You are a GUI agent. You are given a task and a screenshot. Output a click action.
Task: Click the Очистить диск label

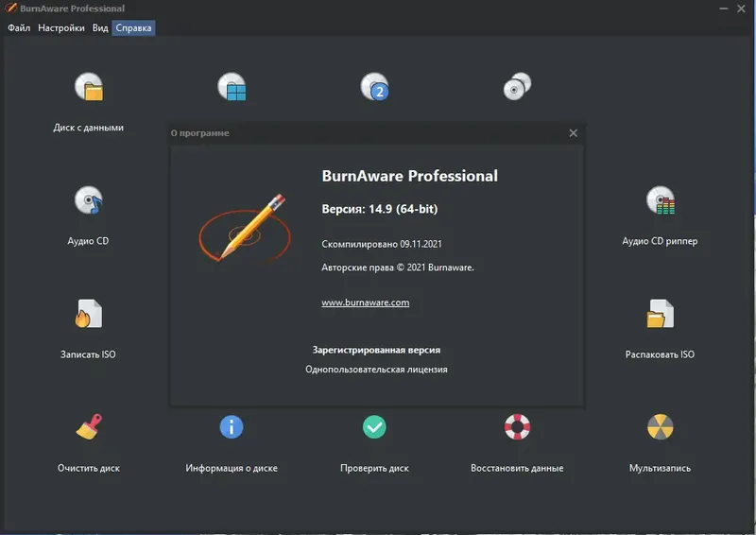(x=89, y=468)
